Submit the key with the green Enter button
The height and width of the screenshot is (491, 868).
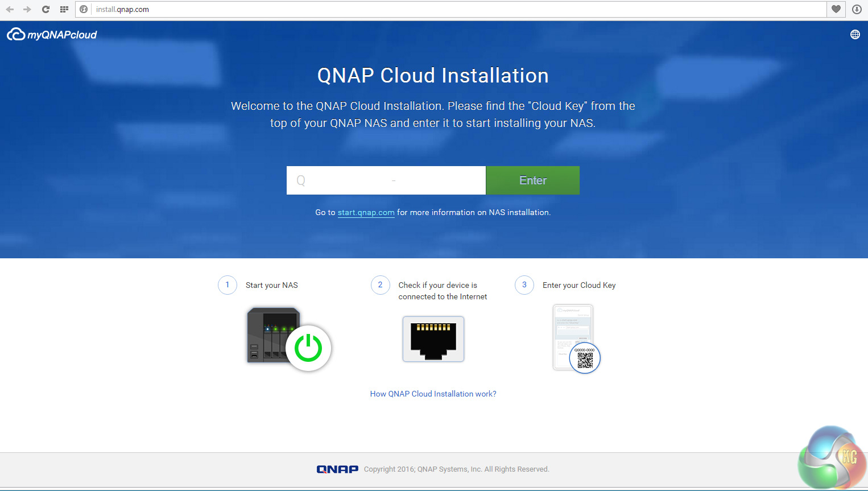click(533, 180)
